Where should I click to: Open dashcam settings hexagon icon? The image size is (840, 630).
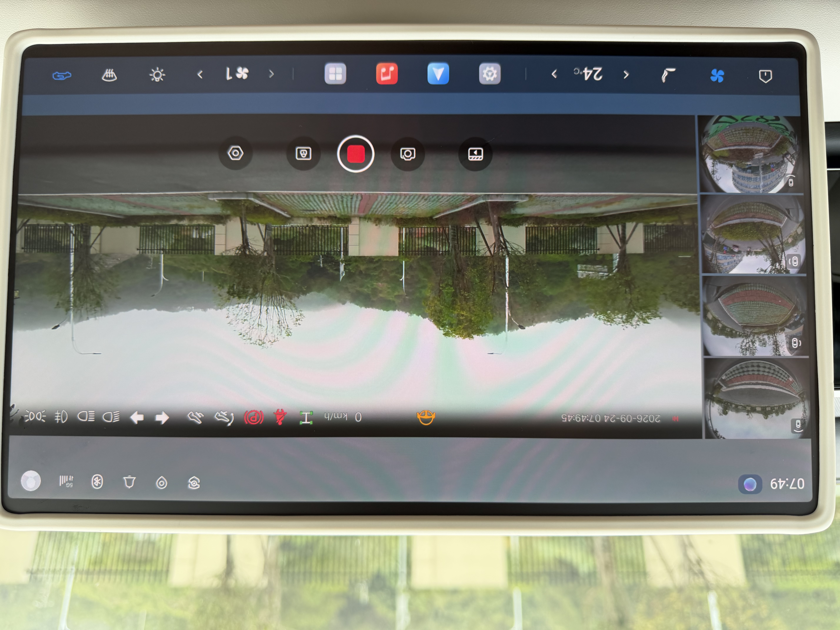click(235, 153)
